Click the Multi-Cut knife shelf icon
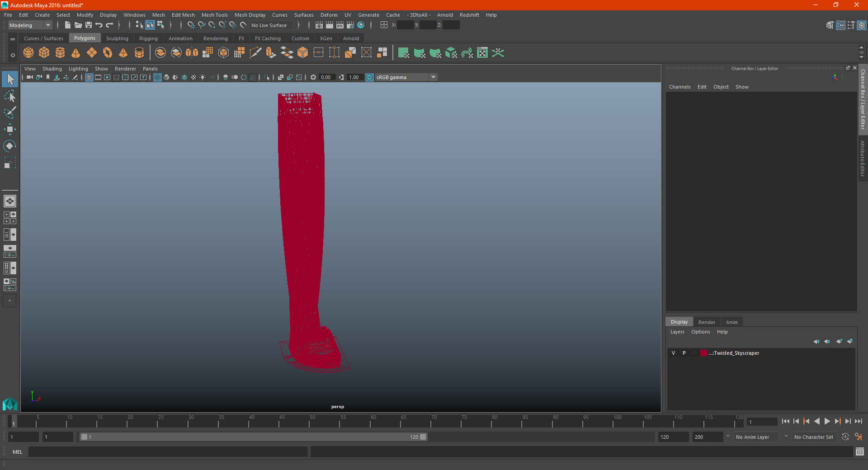 click(x=255, y=53)
